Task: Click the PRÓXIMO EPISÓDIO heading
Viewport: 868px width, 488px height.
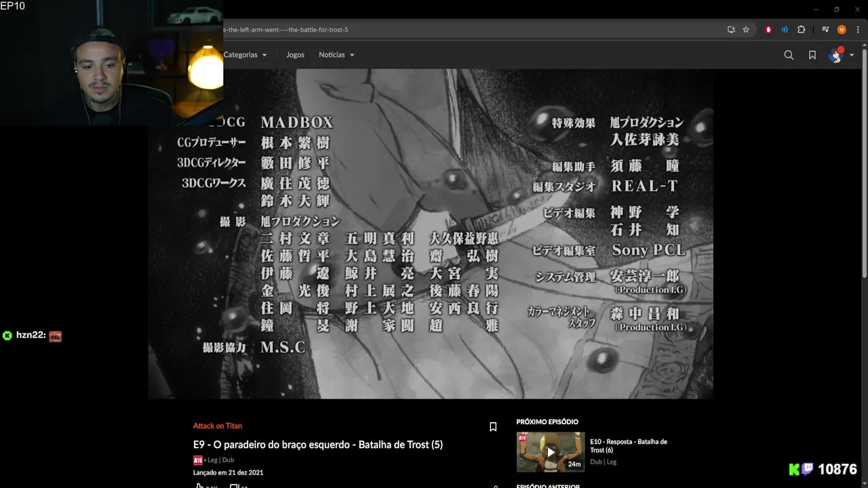Action: 547,422
